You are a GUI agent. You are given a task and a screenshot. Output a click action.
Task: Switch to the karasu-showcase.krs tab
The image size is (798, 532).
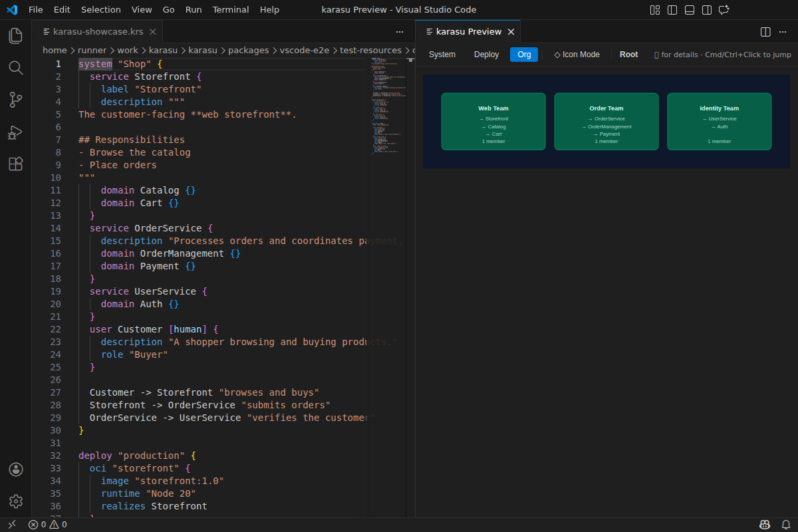click(97, 32)
